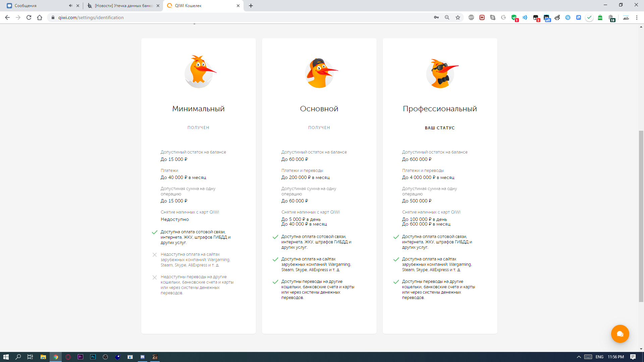Open the grey Google extension
The image size is (644, 362).
(x=503, y=17)
